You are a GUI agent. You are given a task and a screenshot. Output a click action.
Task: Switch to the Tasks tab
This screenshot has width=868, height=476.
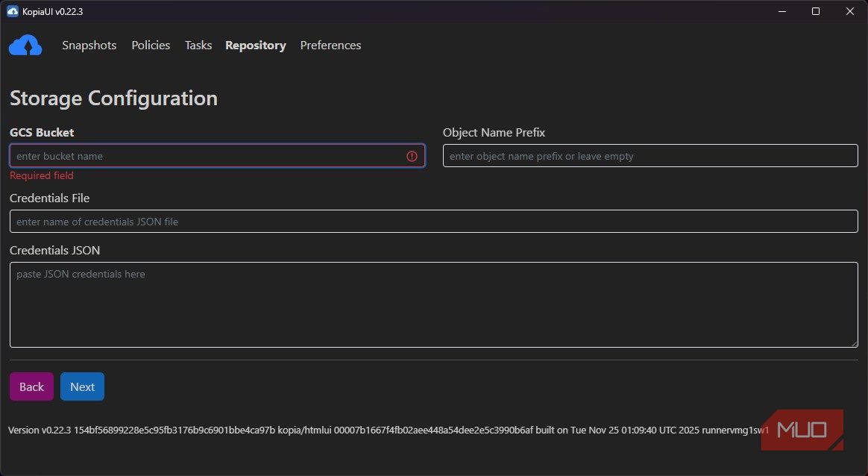pos(198,46)
